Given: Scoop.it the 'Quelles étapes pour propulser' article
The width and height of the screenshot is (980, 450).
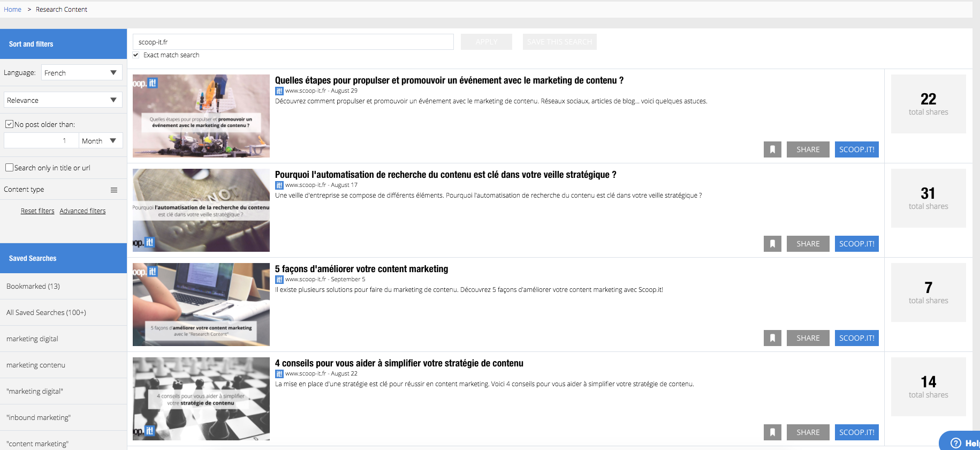Looking at the screenshot, I should pyautogui.click(x=856, y=149).
